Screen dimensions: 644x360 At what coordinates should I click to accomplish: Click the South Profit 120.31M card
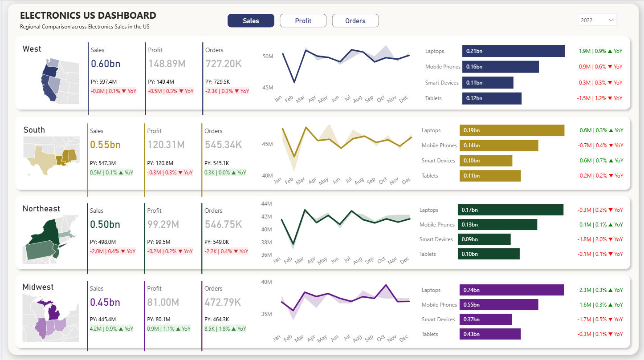(x=166, y=145)
